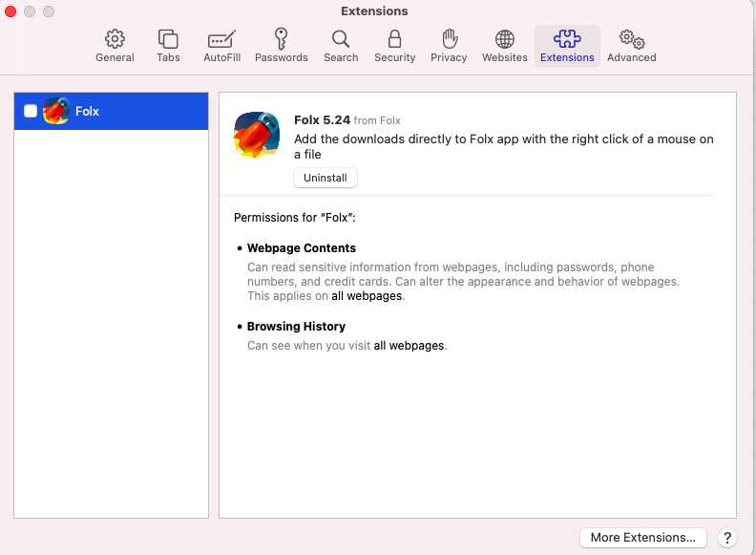Click the Browsing History permission heading
Viewport: 756px width, 555px height.
tap(296, 327)
